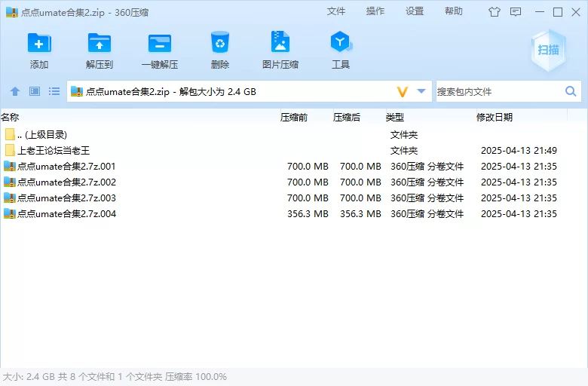Viewport: 588px width, 386px height.
Task: Open the 工具 tools icon
Action: pos(341,41)
